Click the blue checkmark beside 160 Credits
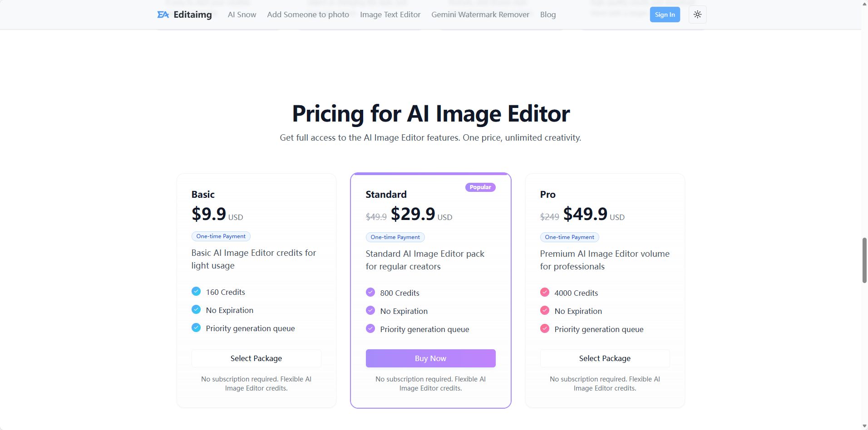The image size is (868, 430). pos(196,291)
